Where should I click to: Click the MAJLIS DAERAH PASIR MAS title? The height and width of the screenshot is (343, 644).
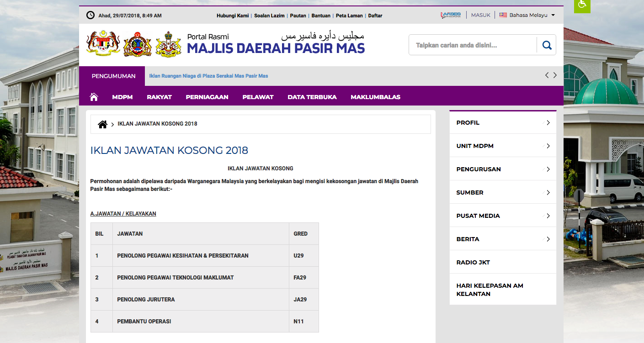(276, 48)
